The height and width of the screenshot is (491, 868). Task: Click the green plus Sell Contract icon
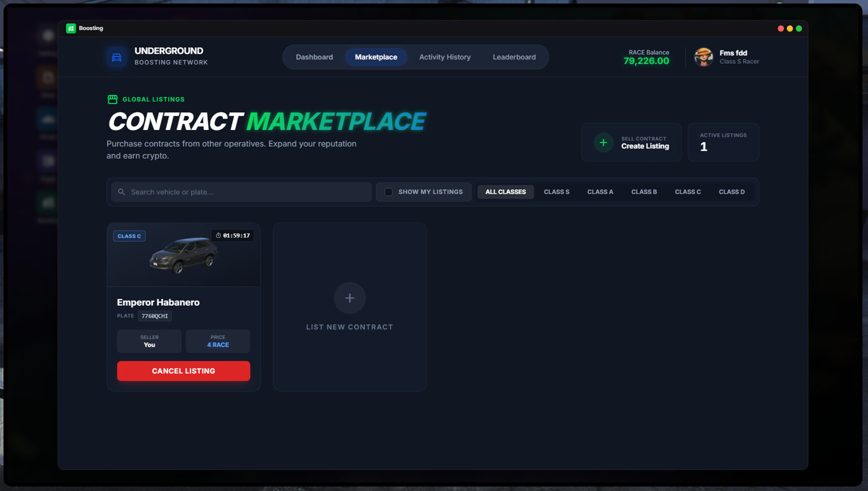(603, 142)
